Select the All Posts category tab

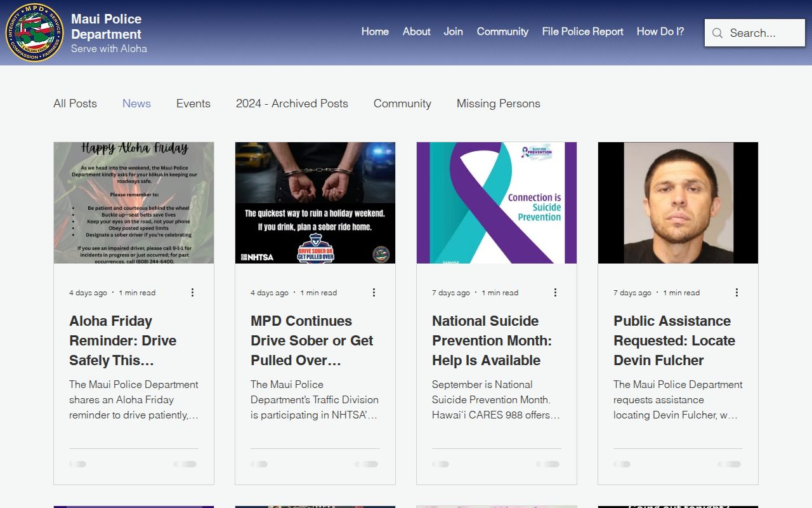(75, 104)
